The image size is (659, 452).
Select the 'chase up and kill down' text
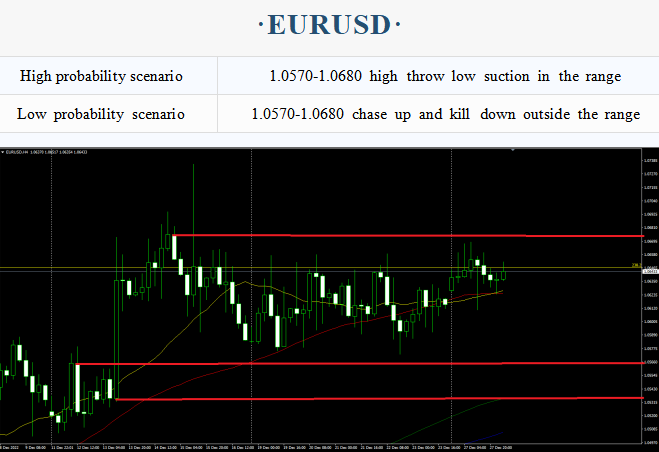coord(445,114)
